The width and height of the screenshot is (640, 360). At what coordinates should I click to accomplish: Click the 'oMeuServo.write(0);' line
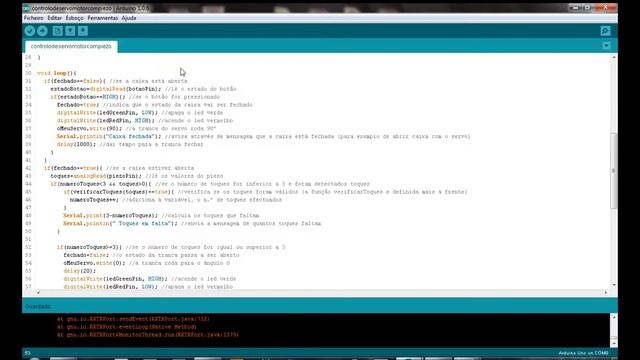click(147, 263)
